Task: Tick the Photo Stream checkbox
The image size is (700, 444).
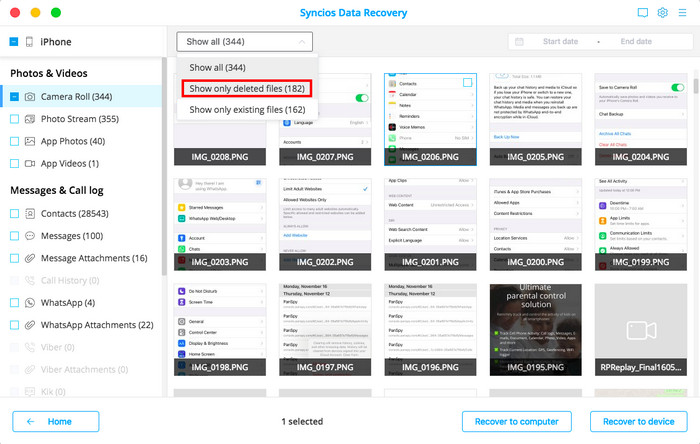Action: click(x=14, y=119)
